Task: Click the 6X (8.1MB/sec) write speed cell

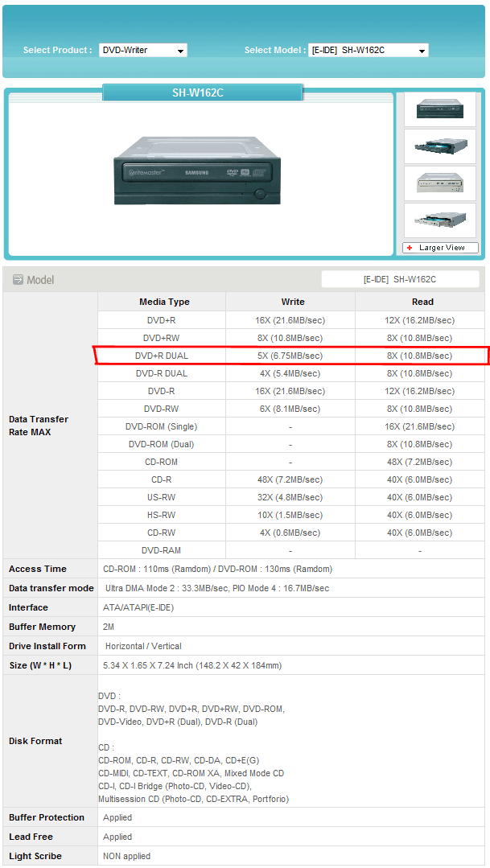Action: [x=290, y=409]
